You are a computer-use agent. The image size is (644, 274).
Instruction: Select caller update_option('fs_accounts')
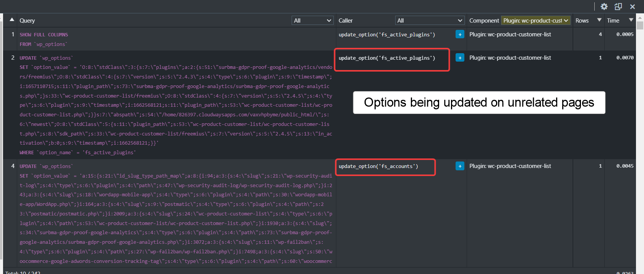pyautogui.click(x=378, y=166)
